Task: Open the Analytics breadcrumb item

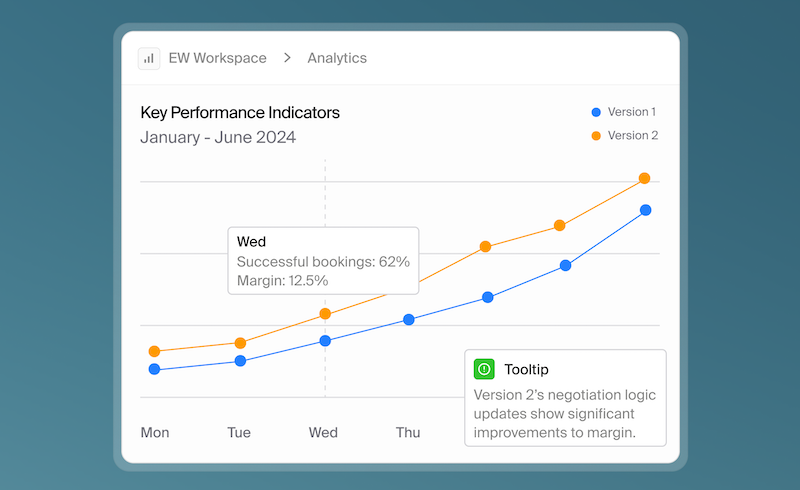Action: point(337,58)
